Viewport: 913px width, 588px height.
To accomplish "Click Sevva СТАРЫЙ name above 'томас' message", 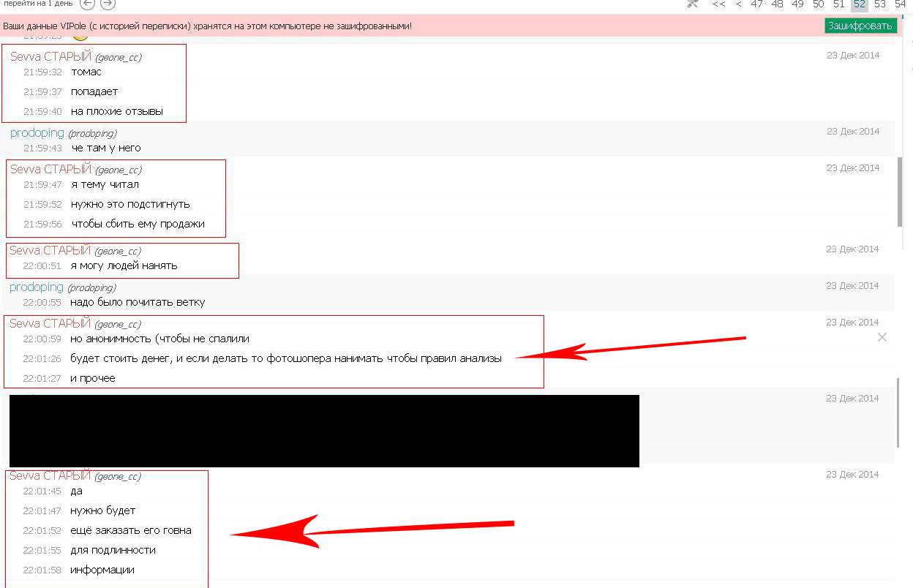I will pyautogui.click(x=50, y=57).
